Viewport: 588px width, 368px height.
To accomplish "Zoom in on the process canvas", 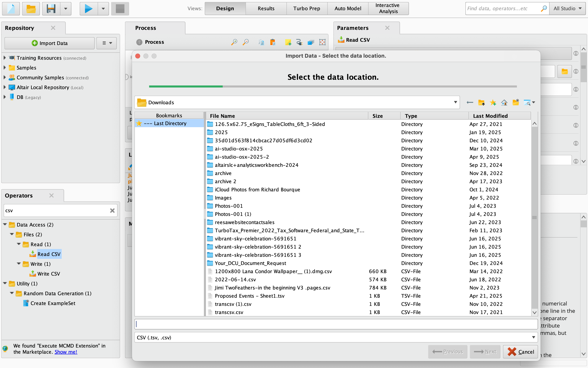I will pyautogui.click(x=234, y=42).
